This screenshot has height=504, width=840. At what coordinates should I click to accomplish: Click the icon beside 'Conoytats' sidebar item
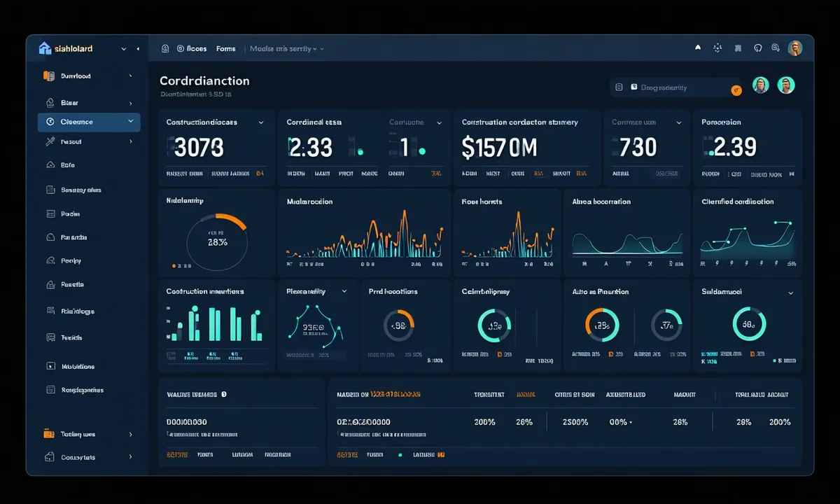click(x=49, y=457)
